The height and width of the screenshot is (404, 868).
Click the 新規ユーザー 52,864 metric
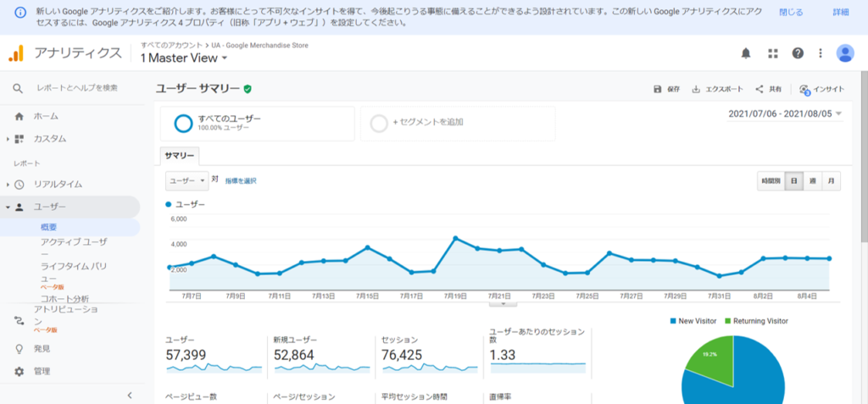coord(321,355)
